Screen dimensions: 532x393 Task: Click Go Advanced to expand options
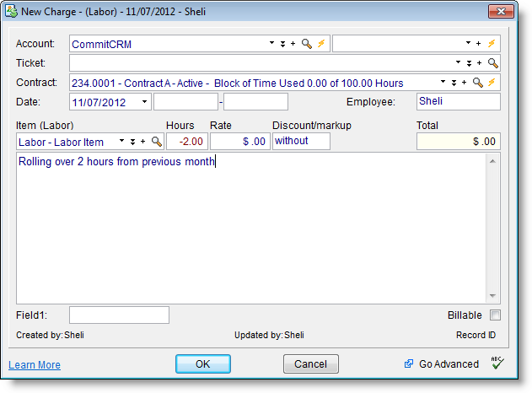pyautogui.click(x=443, y=364)
